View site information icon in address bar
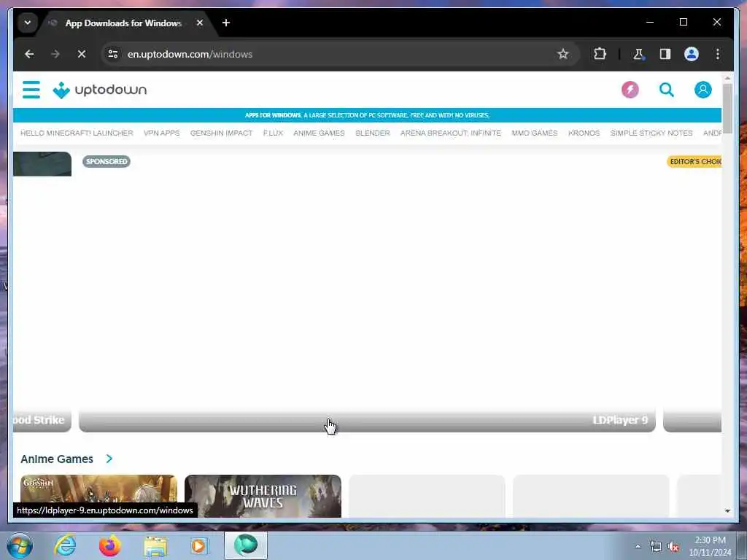Viewport: 747px width, 560px height. coord(113,54)
